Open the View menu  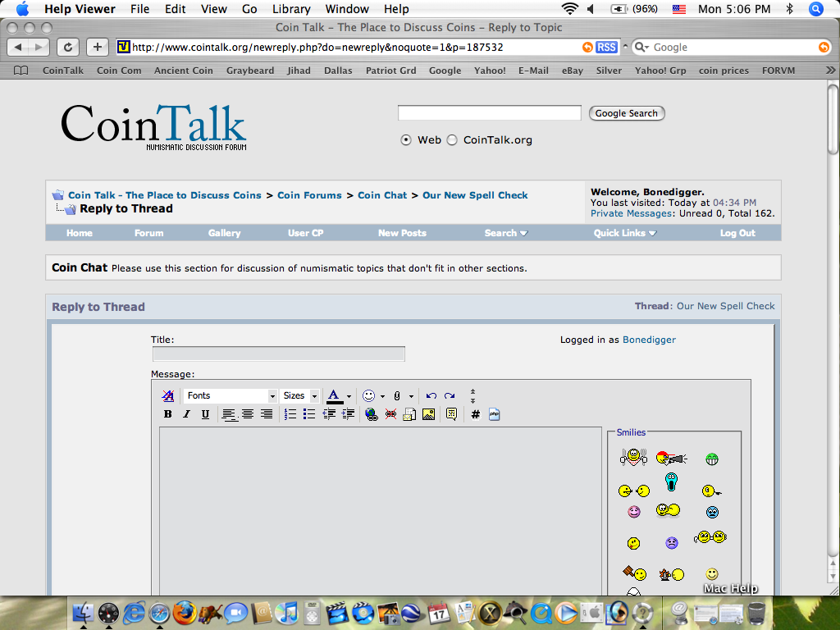(214, 9)
